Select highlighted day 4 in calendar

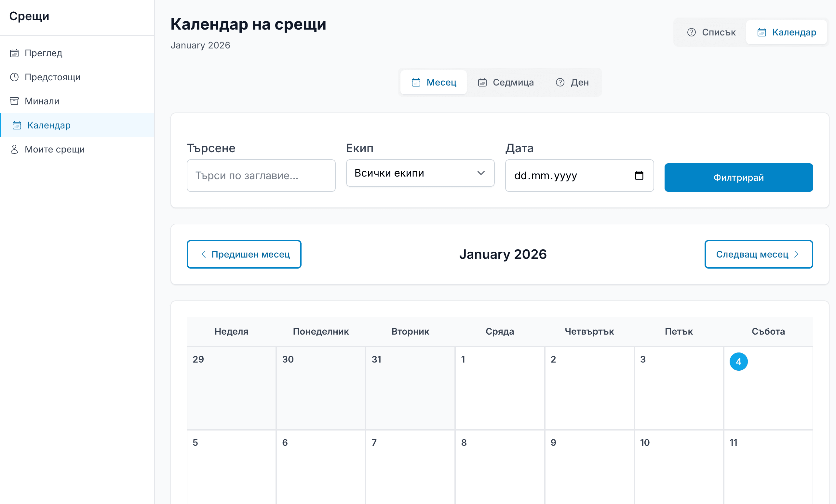coord(738,361)
